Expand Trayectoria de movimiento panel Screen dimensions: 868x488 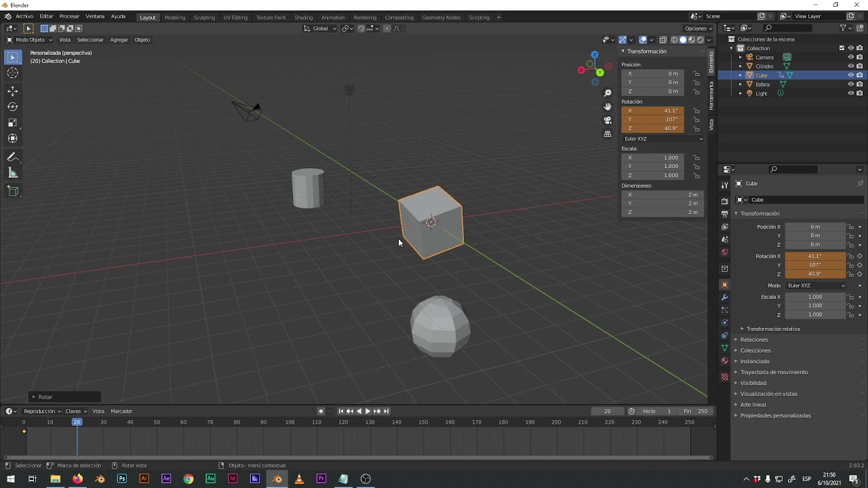[x=774, y=372]
